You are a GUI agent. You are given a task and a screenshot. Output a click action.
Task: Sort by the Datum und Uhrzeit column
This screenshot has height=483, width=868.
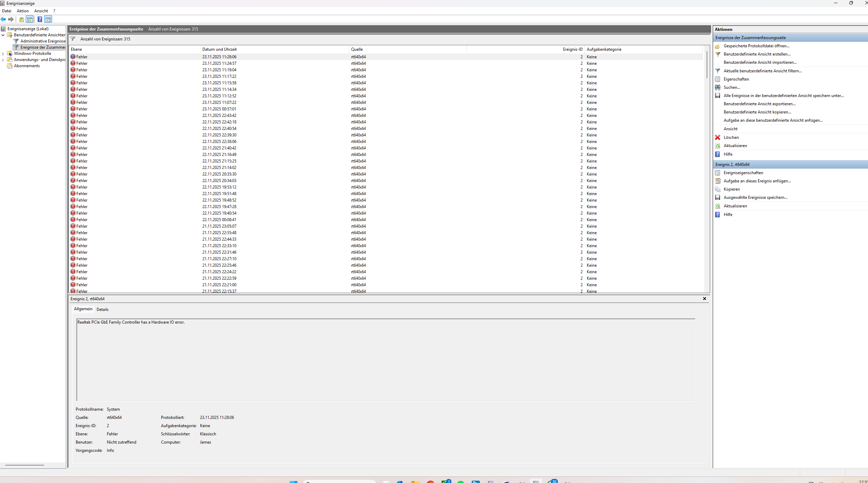219,49
